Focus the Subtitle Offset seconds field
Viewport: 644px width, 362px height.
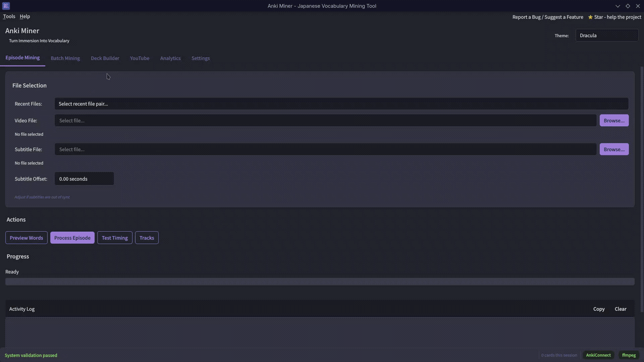tap(84, 179)
